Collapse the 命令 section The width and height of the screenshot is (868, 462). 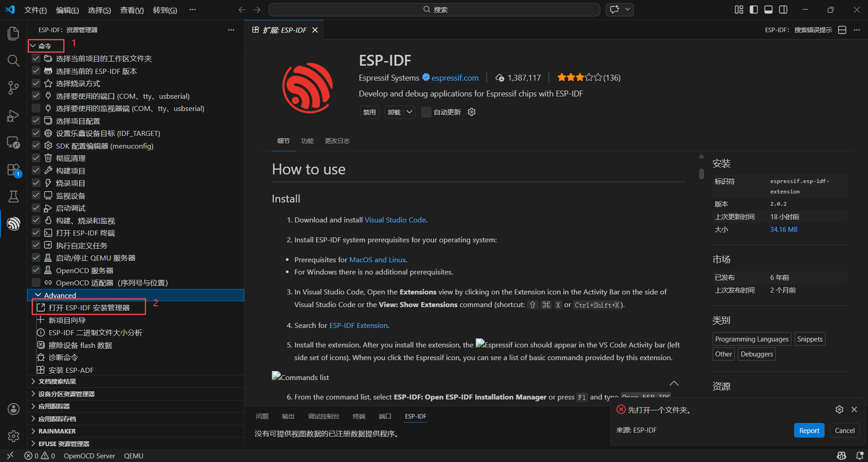[33, 46]
